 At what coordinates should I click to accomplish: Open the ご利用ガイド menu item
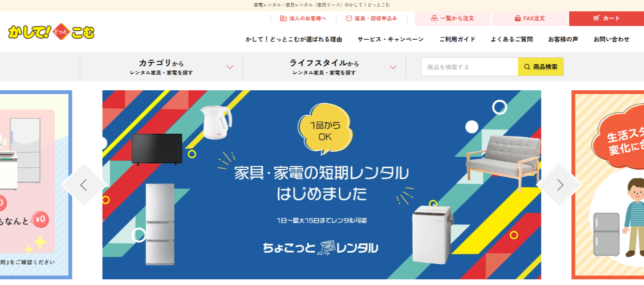457,39
